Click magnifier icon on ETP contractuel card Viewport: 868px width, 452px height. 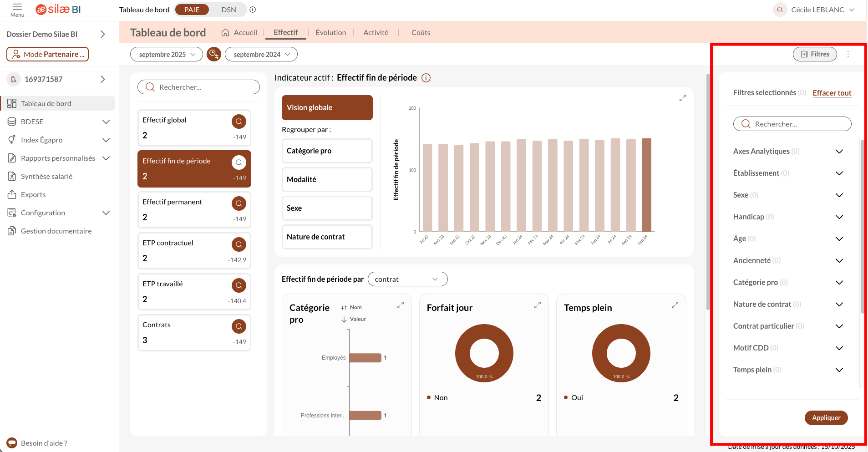(x=239, y=244)
